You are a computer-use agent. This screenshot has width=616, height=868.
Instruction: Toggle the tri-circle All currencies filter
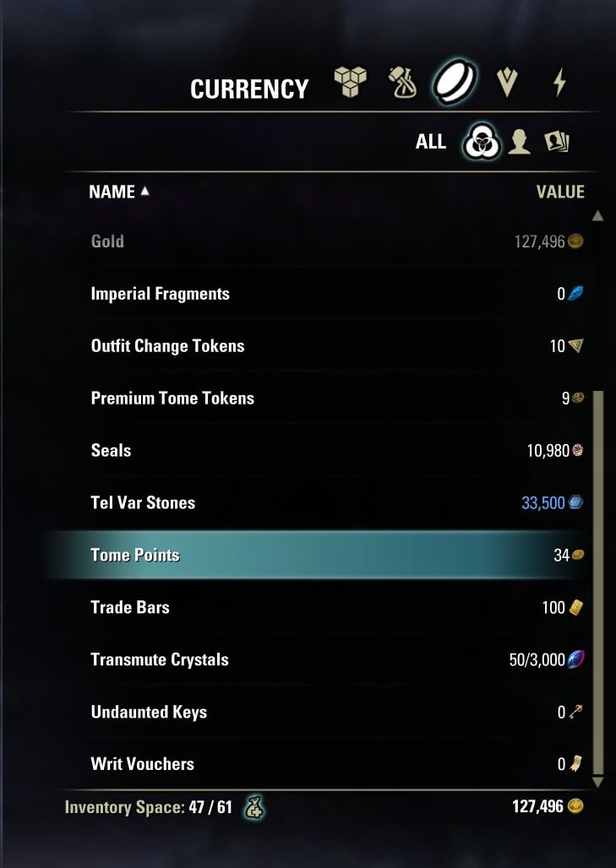(479, 143)
